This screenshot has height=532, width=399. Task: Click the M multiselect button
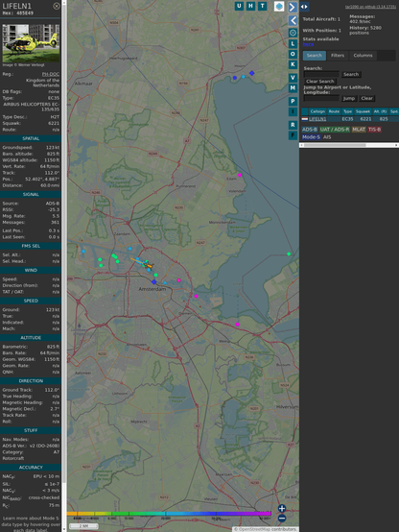(293, 88)
